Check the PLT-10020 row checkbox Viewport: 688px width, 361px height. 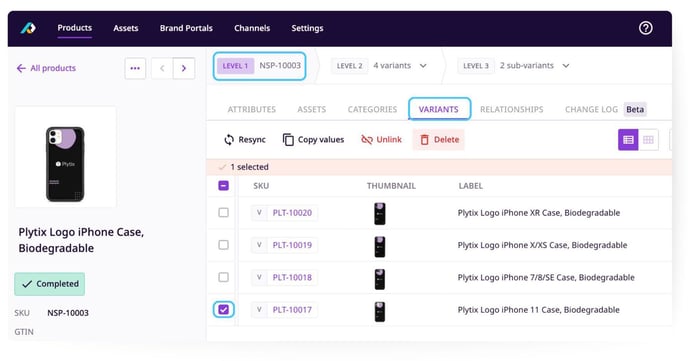pyautogui.click(x=223, y=213)
